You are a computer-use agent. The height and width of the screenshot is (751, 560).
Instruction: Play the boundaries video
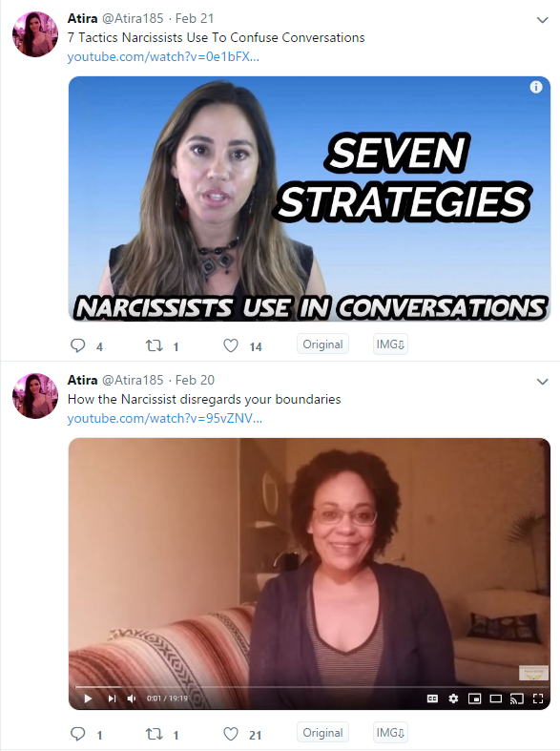[x=88, y=699]
